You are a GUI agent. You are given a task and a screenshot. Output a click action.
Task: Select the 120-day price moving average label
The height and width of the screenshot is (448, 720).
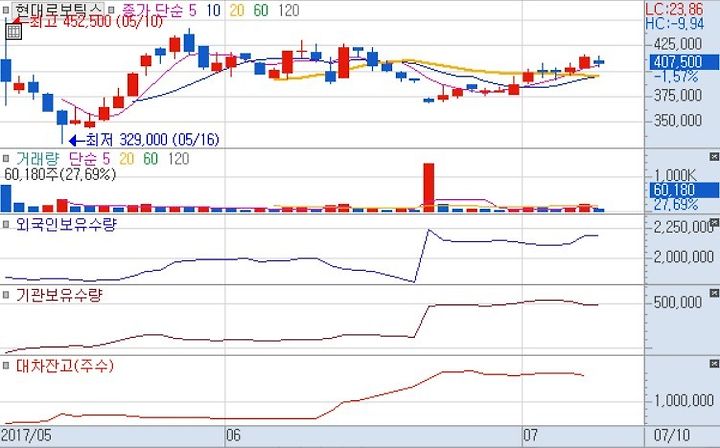[x=289, y=10]
